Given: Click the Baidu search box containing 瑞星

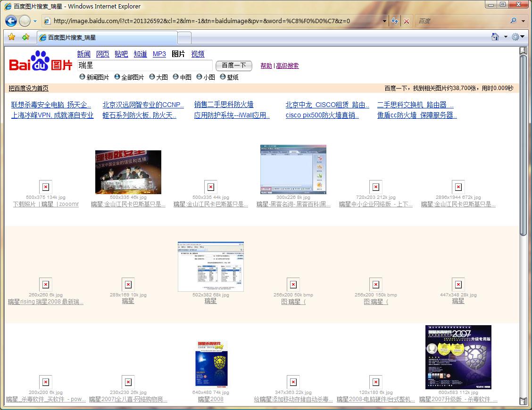Looking at the screenshot, I should coord(145,66).
